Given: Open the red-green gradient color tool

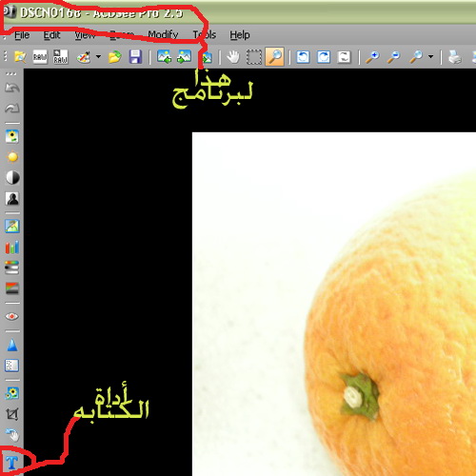Looking at the screenshot, I should point(12,288).
